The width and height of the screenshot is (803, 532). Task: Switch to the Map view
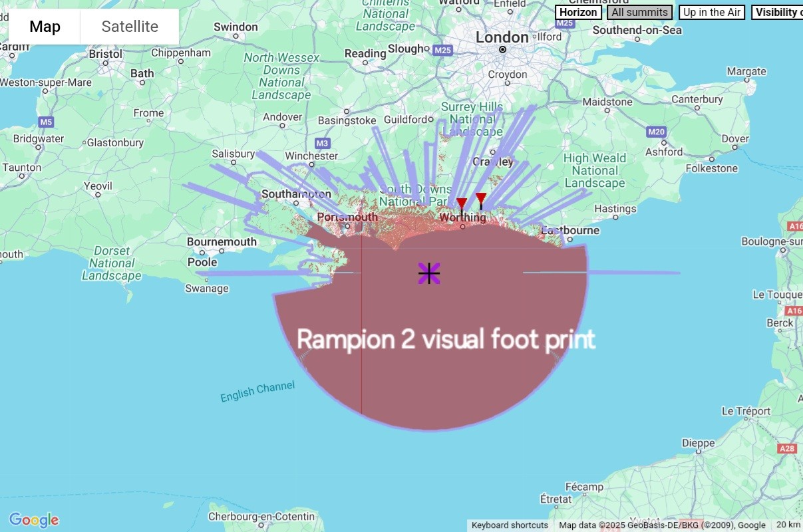coord(45,27)
